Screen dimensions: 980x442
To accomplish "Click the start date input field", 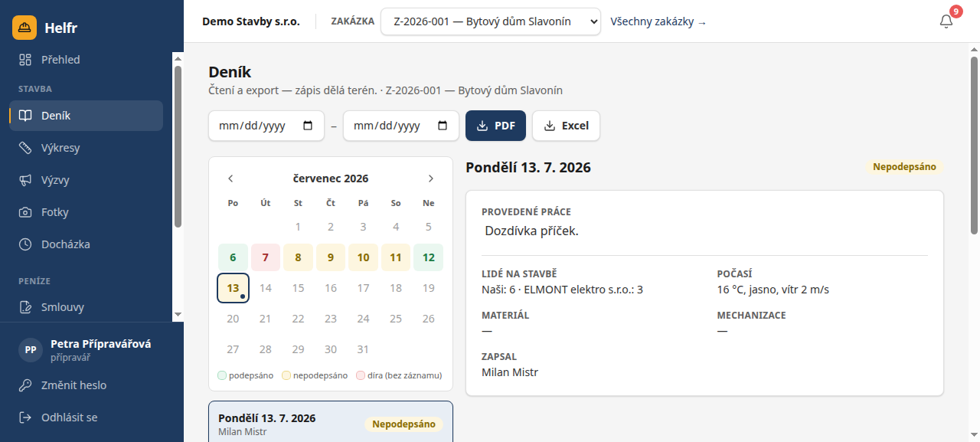I will click(266, 126).
